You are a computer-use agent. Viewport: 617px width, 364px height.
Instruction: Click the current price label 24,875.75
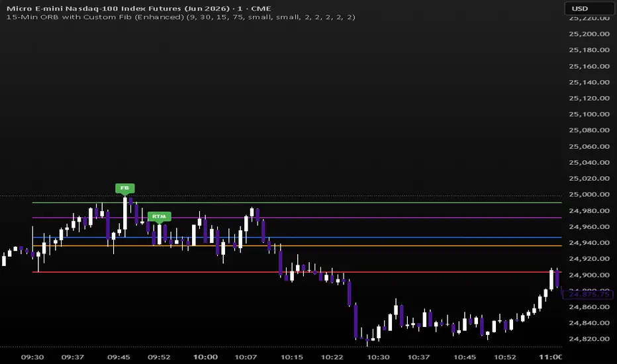[x=589, y=295]
